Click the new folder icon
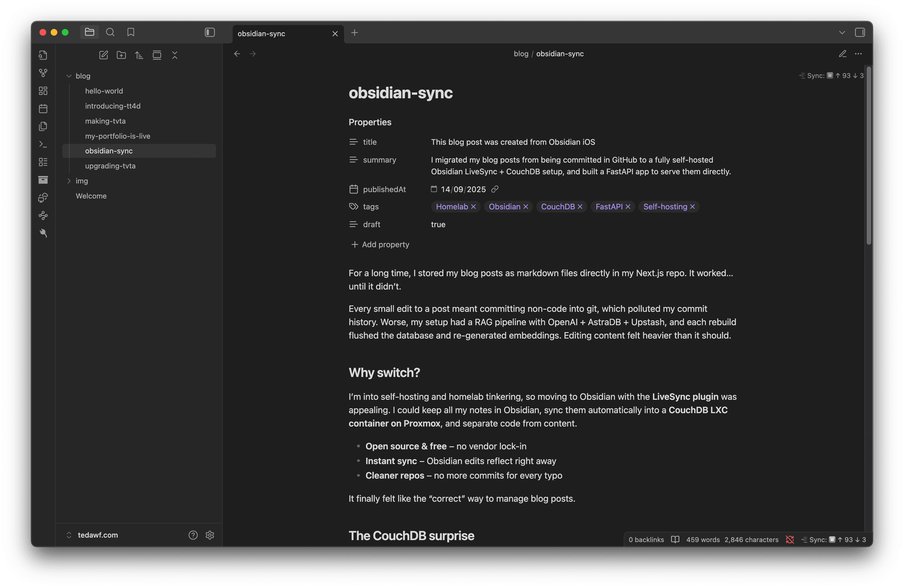The width and height of the screenshot is (904, 588). tap(121, 55)
